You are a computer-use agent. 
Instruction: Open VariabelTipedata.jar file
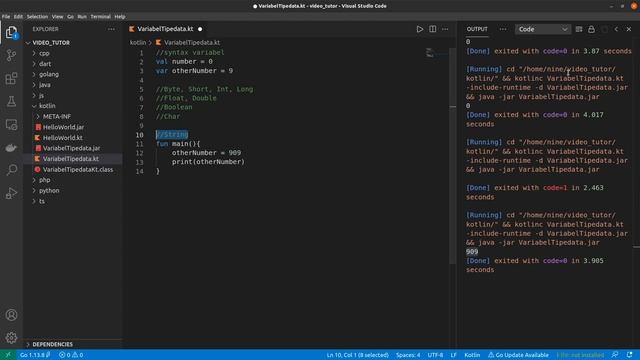tap(71, 148)
